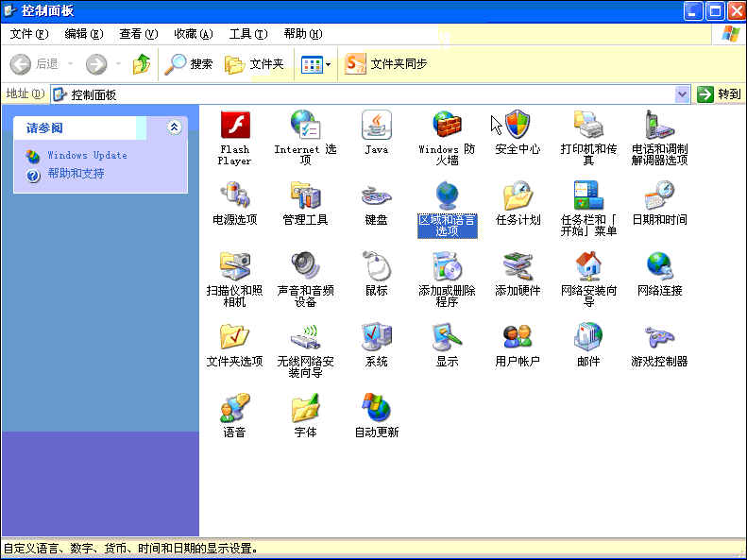Open the view mode dropdown in toolbar
The image size is (747, 560).
tap(329, 64)
